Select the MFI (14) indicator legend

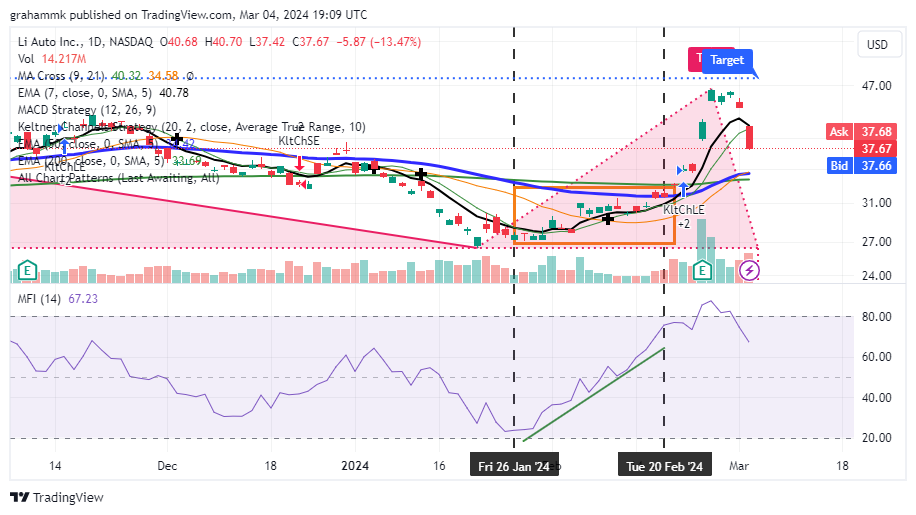(x=39, y=299)
